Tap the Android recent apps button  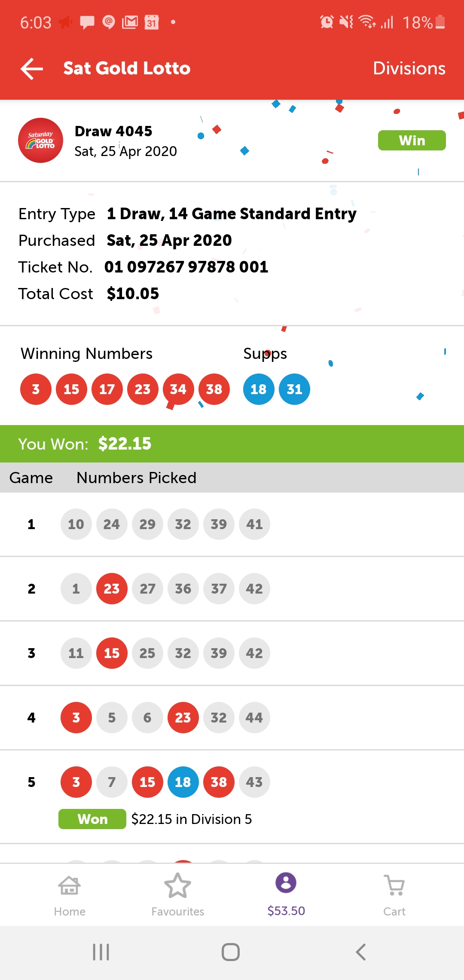point(101,952)
